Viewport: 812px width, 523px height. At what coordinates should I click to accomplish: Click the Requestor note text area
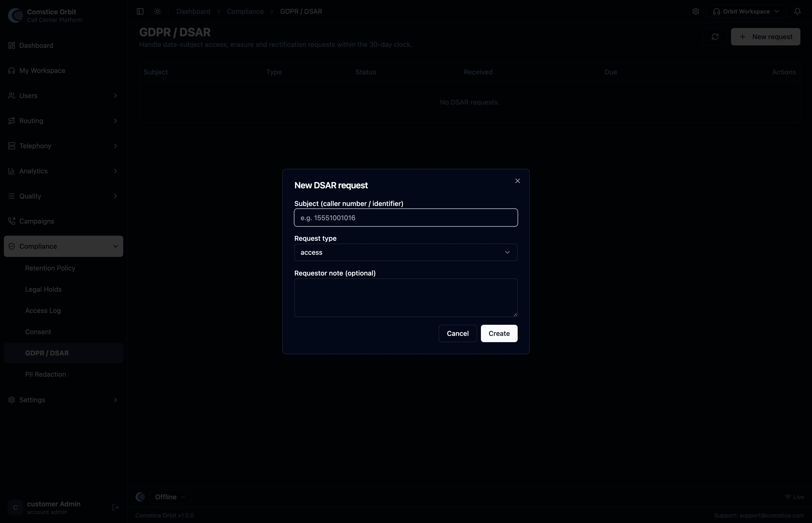point(406,298)
